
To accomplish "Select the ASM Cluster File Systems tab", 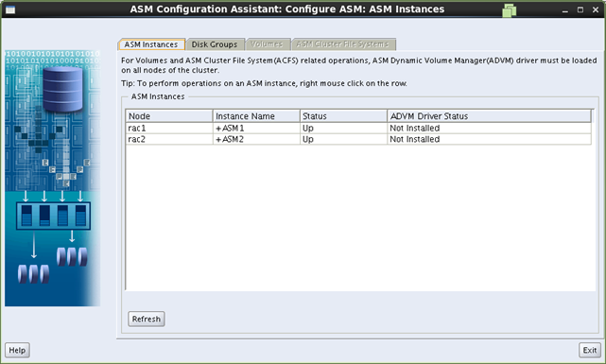I will point(342,44).
